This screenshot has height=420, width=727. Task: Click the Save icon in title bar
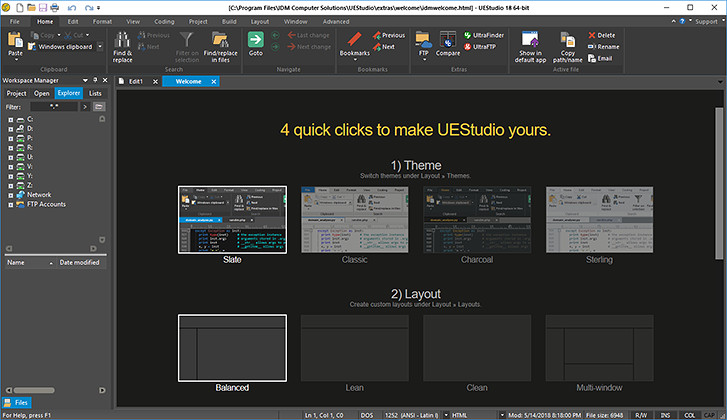43,7
